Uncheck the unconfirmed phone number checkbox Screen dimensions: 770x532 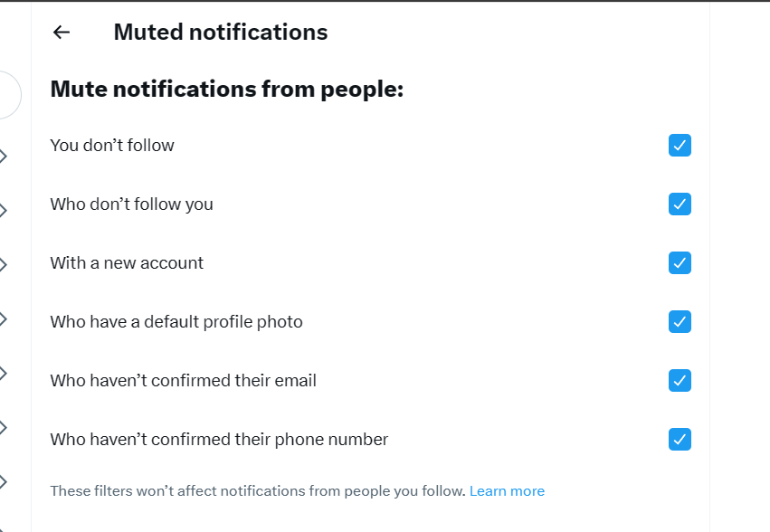click(x=680, y=440)
